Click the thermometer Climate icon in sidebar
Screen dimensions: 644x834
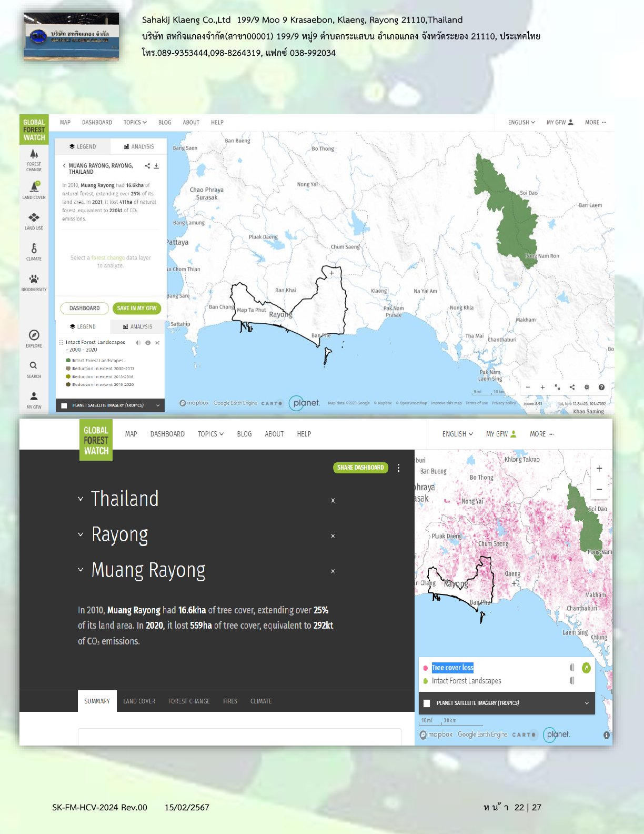coord(34,251)
